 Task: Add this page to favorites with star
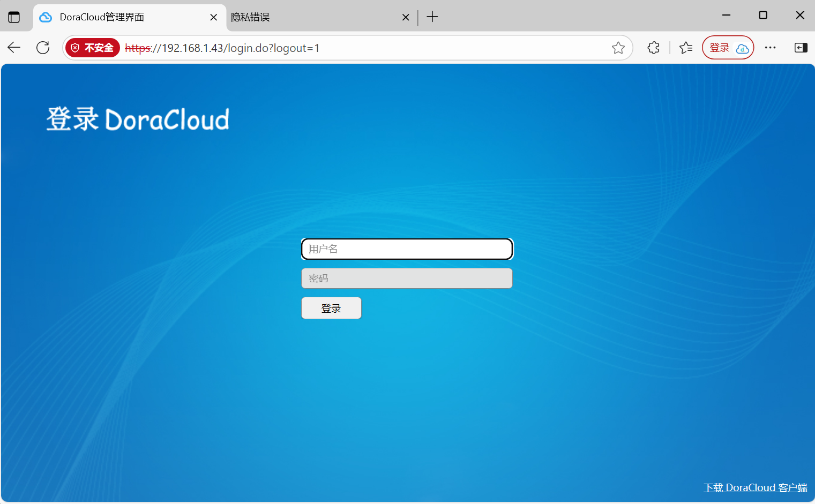click(618, 48)
